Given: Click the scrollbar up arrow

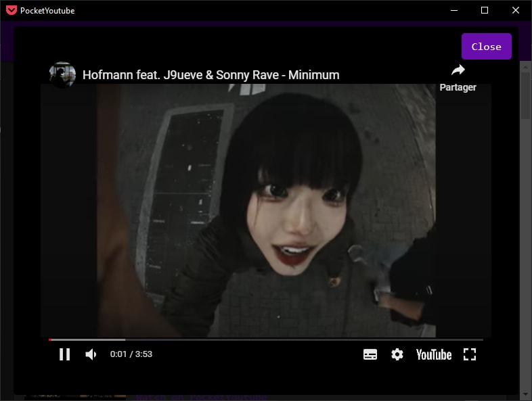Looking at the screenshot, I should click(x=525, y=67).
